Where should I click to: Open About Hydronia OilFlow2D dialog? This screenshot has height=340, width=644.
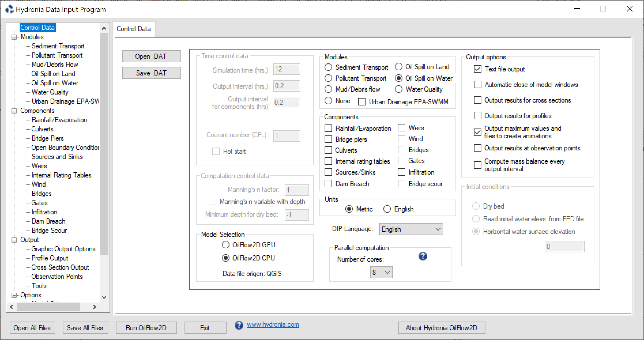442,328
